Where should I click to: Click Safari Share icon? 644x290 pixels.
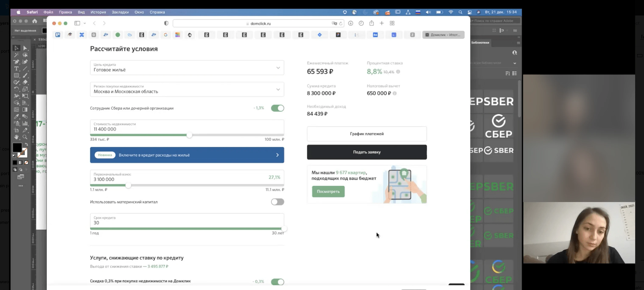pyautogui.click(x=372, y=23)
